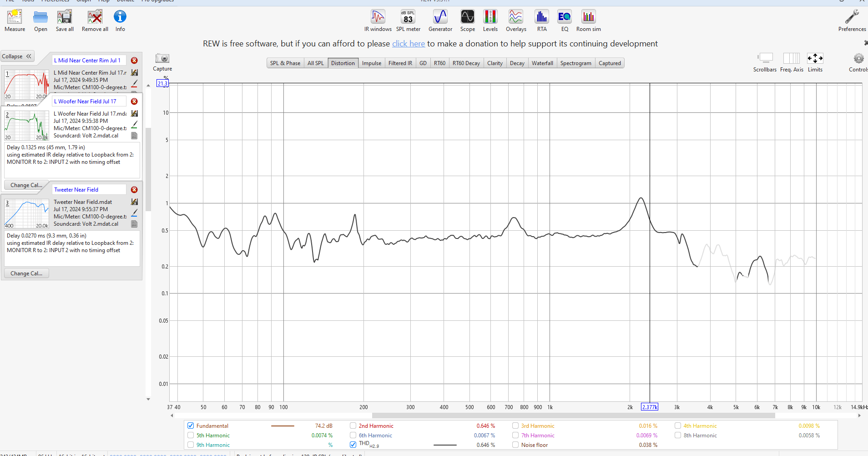Click Change Cal for Tweeter Near Field

26,274
